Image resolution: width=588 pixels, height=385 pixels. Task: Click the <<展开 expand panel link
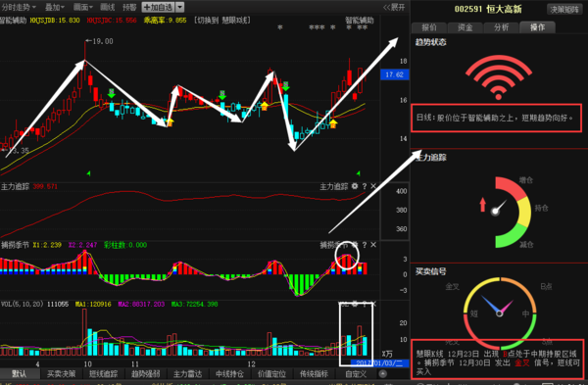point(394,7)
